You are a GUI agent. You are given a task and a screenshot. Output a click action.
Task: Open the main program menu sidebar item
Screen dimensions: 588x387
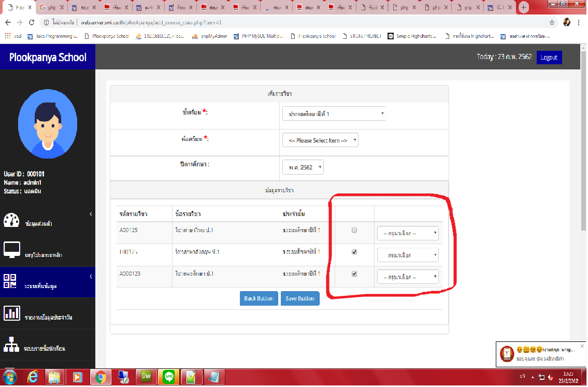48,251
